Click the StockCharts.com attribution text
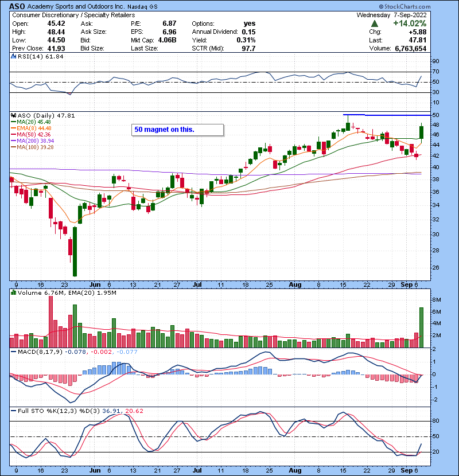The width and height of the screenshot is (459, 476). coord(404,6)
